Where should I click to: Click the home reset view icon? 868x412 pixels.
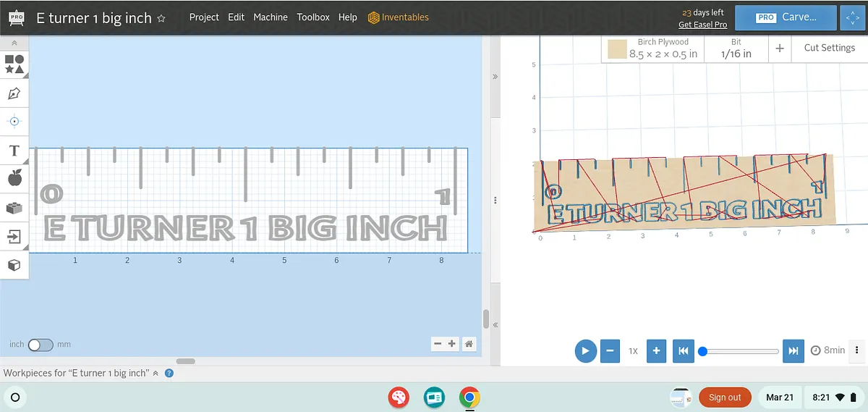[469, 344]
